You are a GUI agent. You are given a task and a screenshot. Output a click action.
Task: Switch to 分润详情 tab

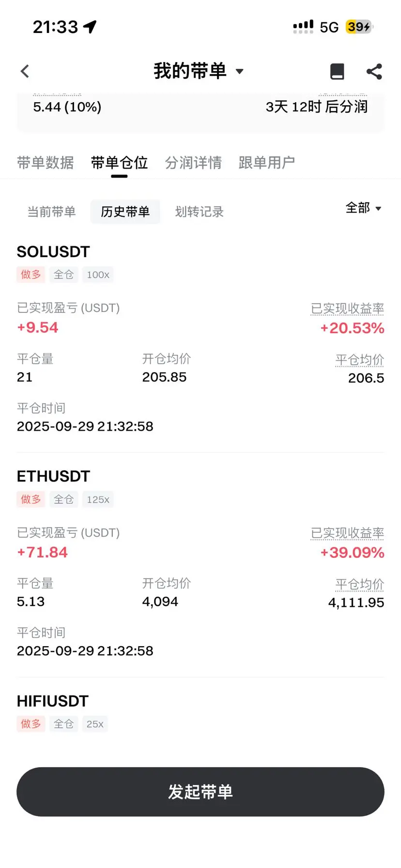pyautogui.click(x=193, y=163)
